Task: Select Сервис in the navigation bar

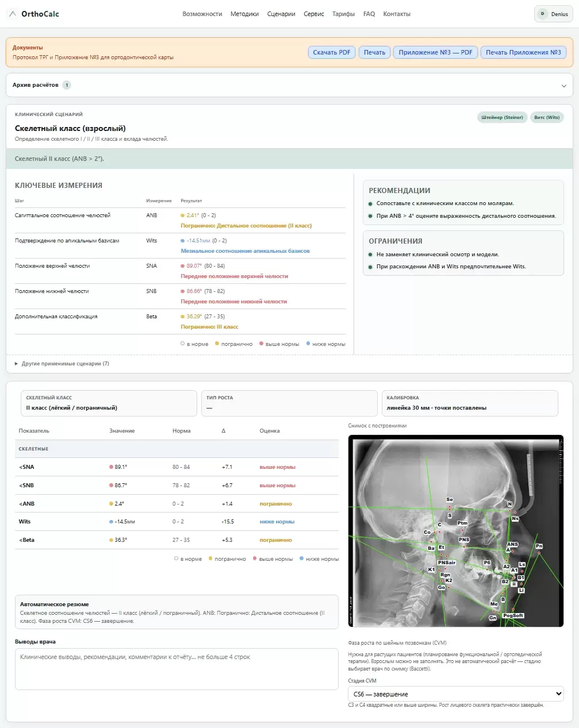Action: [x=314, y=14]
